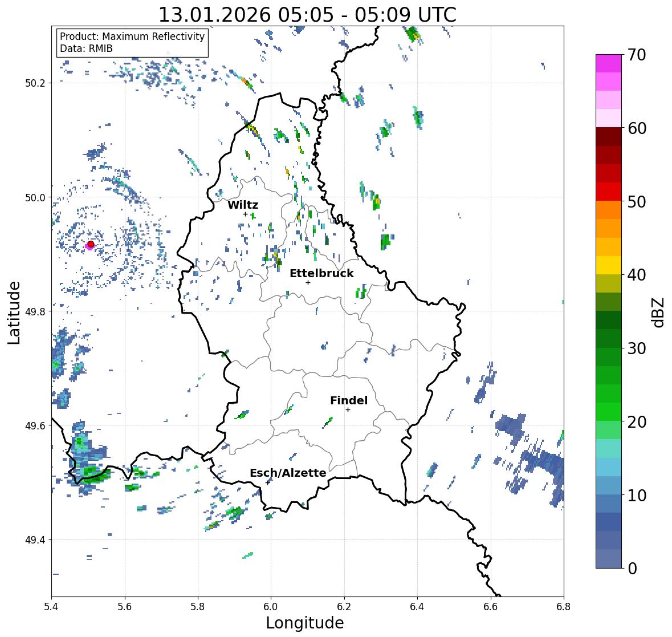Select the Esch/Alzette label
The width and height of the screenshot is (672, 637).
[x=288, y=473]
